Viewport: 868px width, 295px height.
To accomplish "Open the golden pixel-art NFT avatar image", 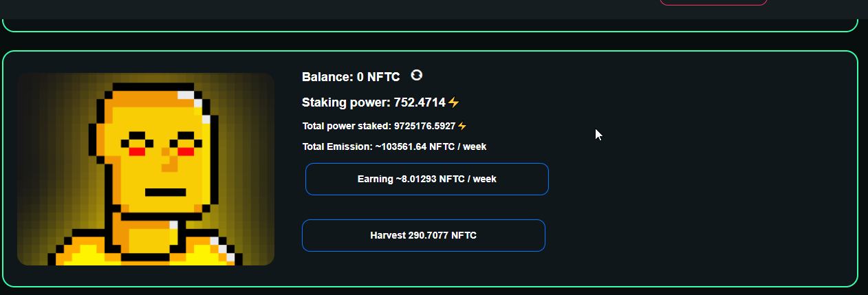I will pyautogui.click(x=146, y=169).
